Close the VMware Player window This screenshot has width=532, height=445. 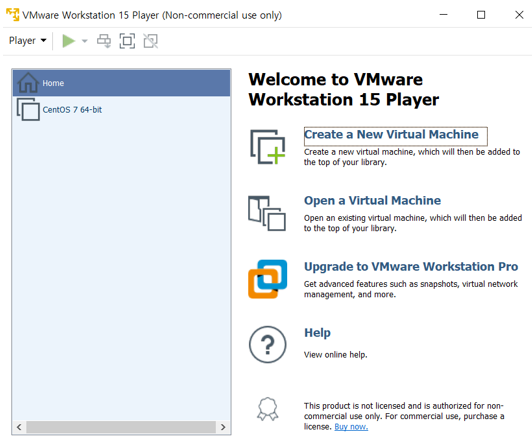[x=519, y=15]
